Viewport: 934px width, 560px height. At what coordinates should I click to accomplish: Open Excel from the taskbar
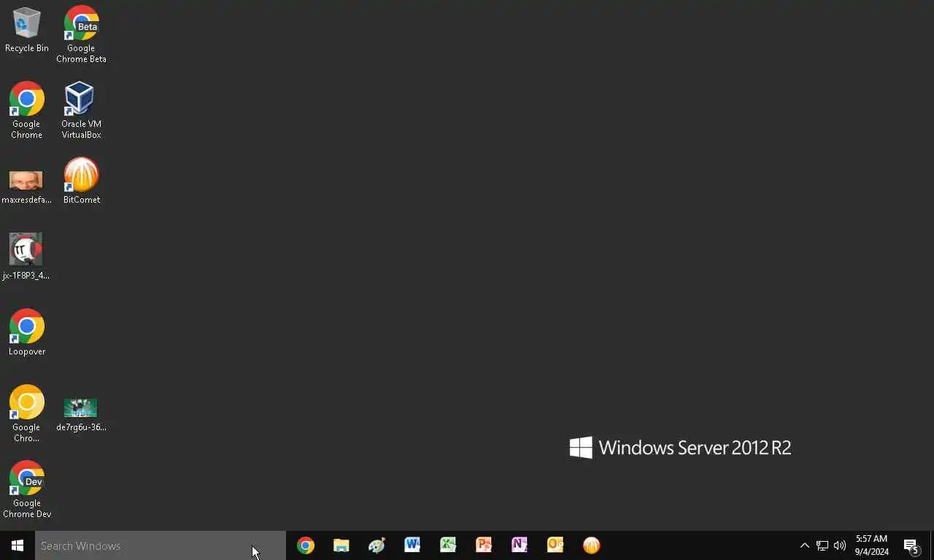click(x=448, y=545)
